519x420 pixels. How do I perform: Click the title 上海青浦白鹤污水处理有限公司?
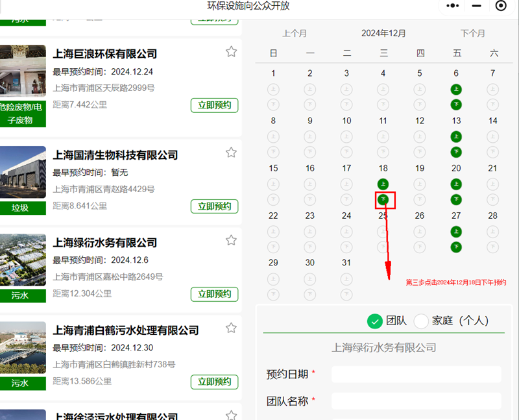(126, 330)
